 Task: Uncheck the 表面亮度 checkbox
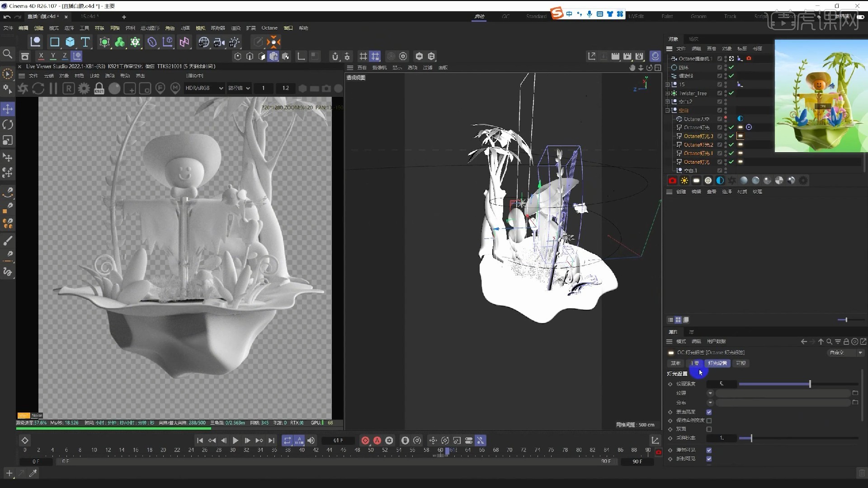pyautogui.click(x=709, y=412)
